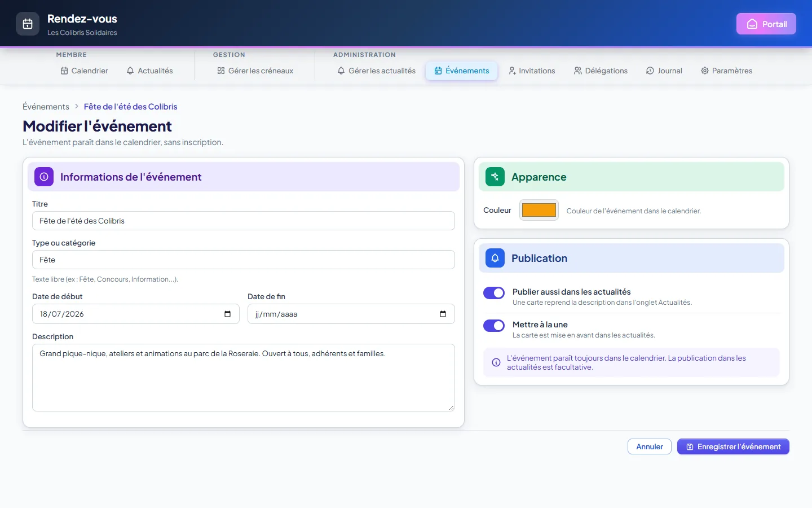Disable the Mettre à la une switch
The height and width of the screenshot is (508, 812).
pos(494,326)
